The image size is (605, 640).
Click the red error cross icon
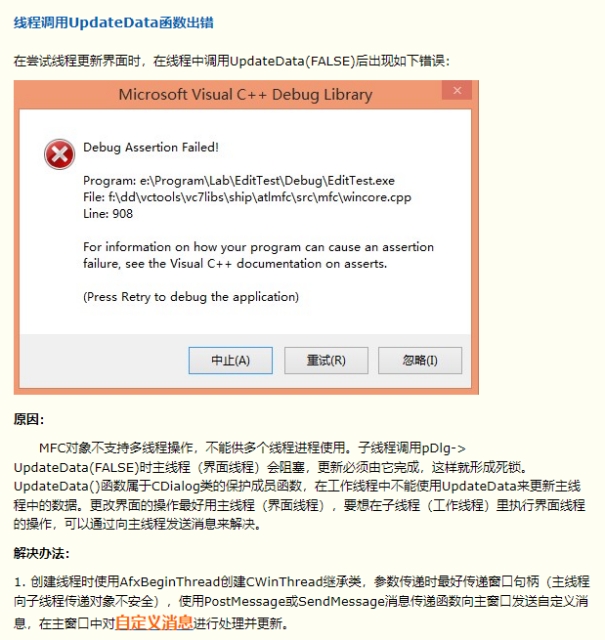tap(60, 154)
